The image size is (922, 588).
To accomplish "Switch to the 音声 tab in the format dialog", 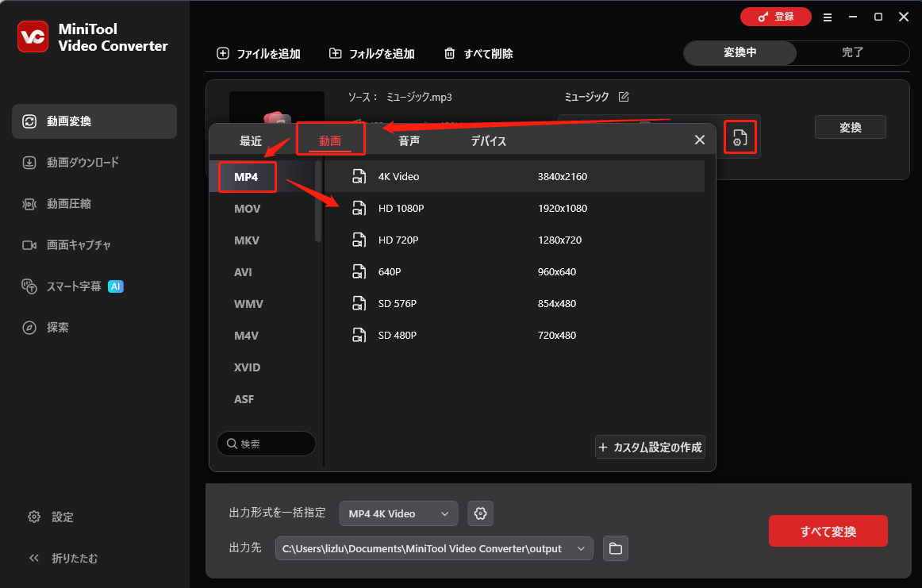I will pos(409,140).
